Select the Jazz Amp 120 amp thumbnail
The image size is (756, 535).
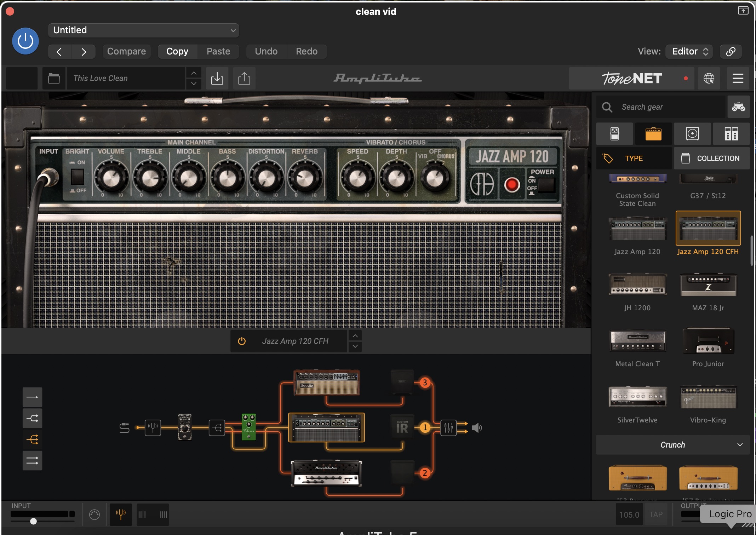[637, 229]
